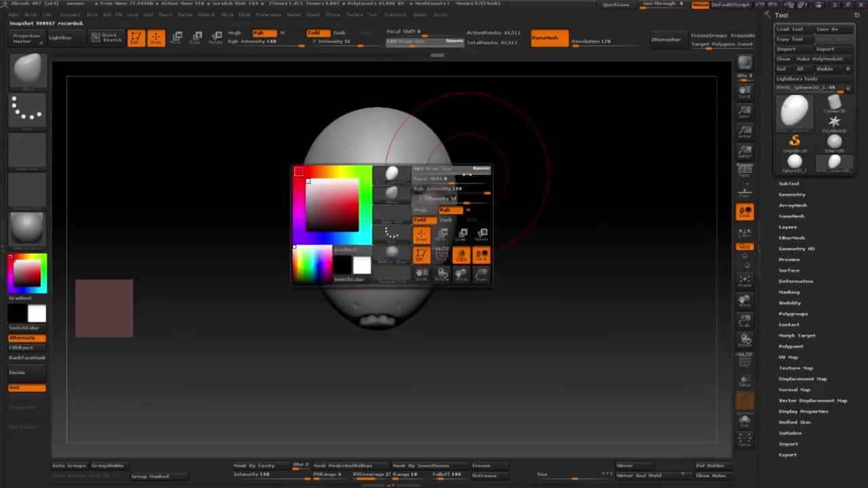Select the Sphere3D_1 tool thumbnail
Viewport: 868px width, 488px height.
pos(795,162)
